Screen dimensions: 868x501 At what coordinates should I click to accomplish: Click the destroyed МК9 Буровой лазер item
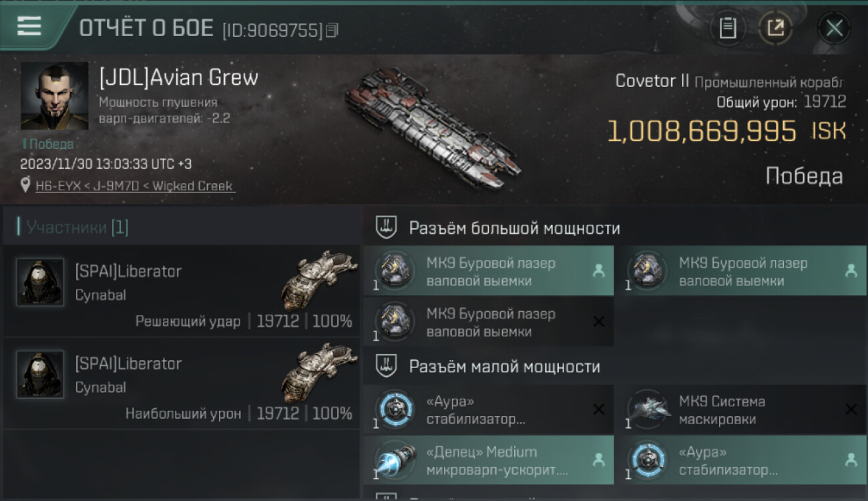tap(488, 322)
